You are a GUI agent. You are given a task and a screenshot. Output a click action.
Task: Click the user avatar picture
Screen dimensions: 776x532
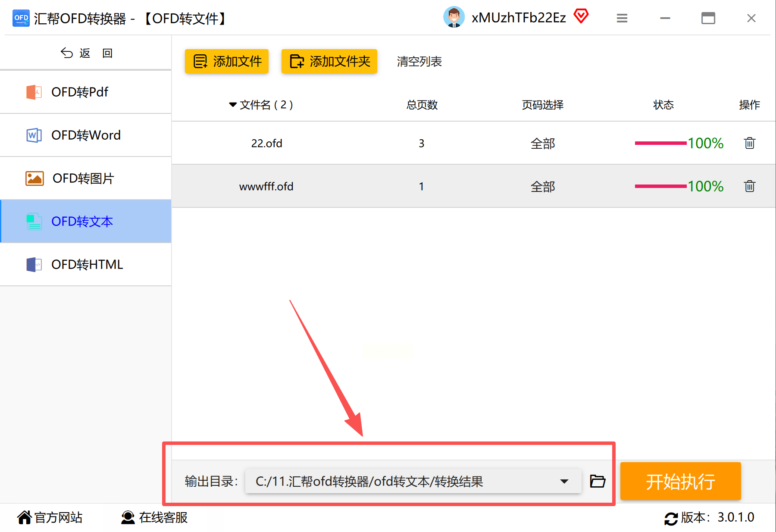click(x=454, y=17)
